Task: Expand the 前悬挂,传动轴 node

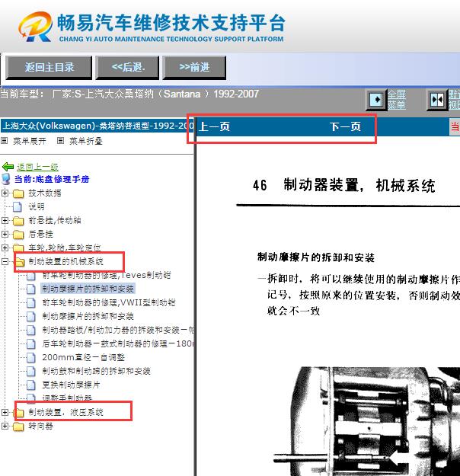Action: [5, 220]
